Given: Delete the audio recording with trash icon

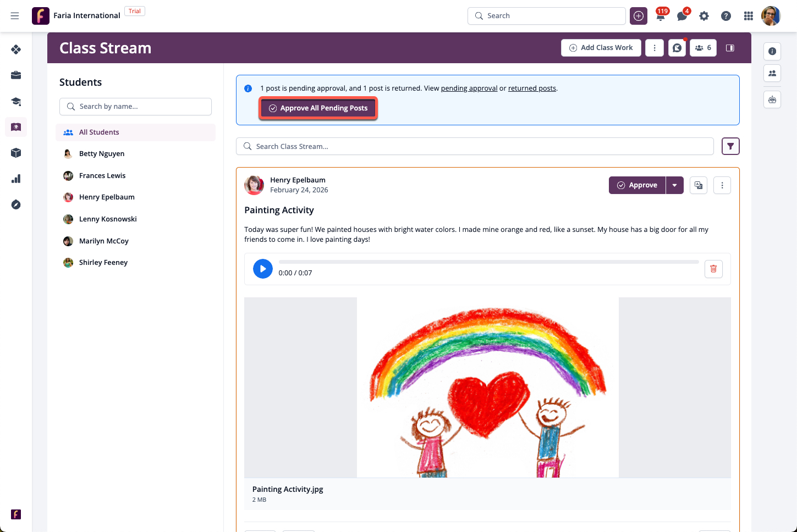Looking at the screenshot, I should pos(713,269).
